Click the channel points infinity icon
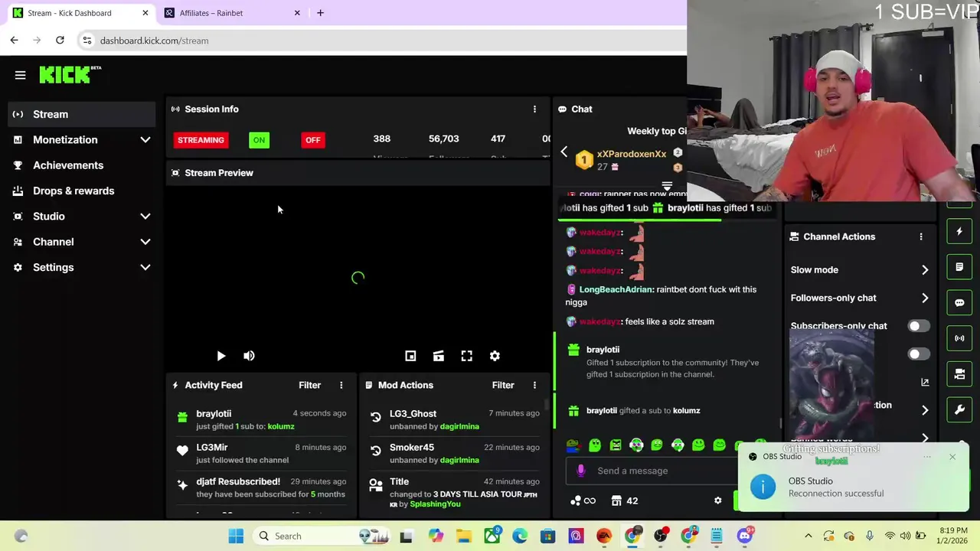This screenshot has width=980, height=551. click(x=583, y=500)
